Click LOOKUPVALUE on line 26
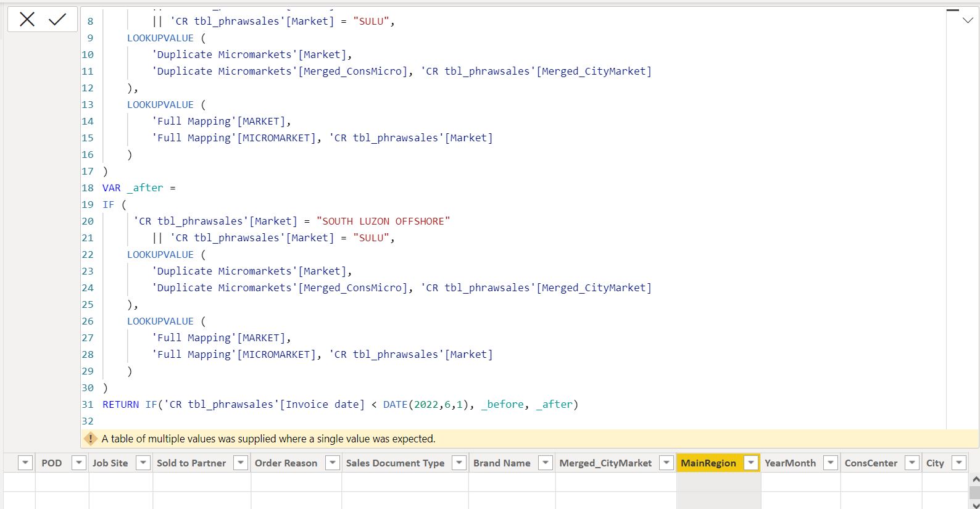The width and height of the screenshot is (980, 509). point(160,321)
